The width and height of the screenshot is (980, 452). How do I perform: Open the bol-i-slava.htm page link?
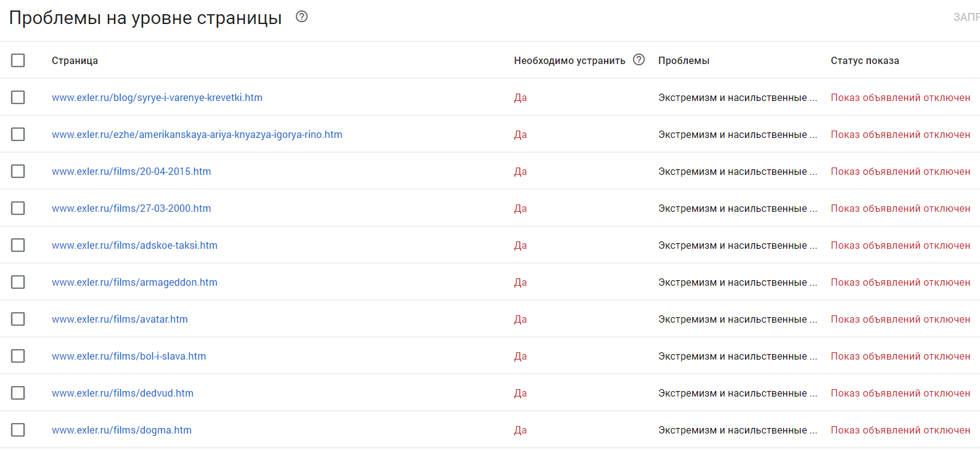tap(129, 356)
